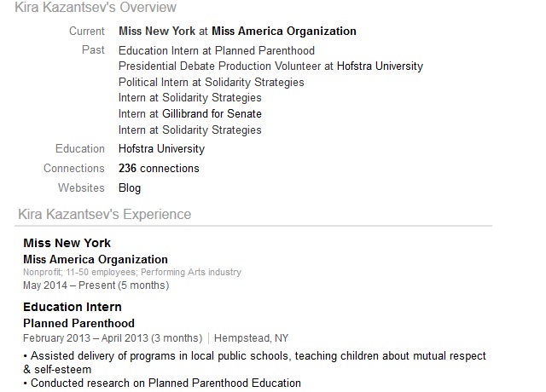Click Conducted research on Planned Parenthood bullet

click(162, 383)
